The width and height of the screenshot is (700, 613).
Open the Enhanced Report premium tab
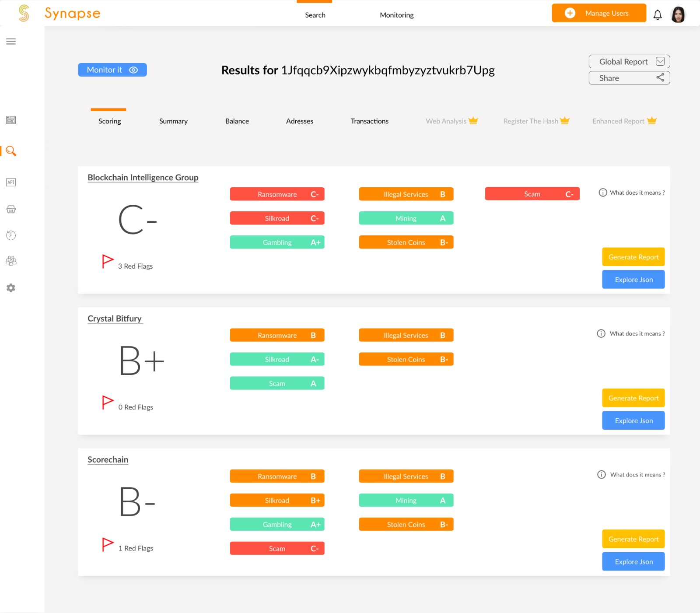click(624, 121)
